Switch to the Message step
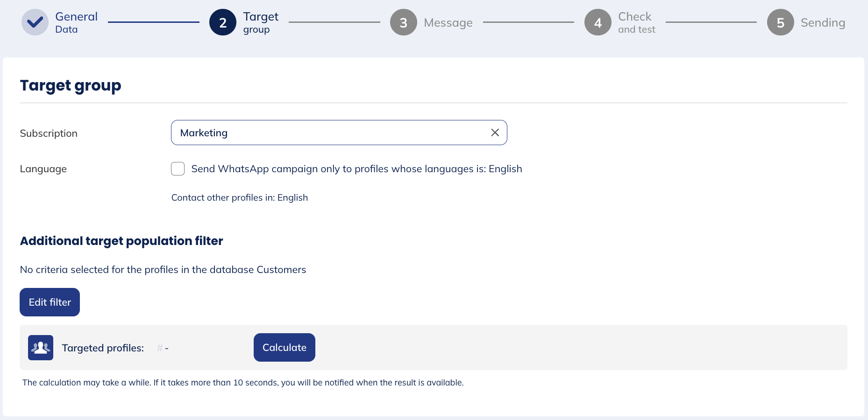Screen dimensions: 868x420 [448, 22]
